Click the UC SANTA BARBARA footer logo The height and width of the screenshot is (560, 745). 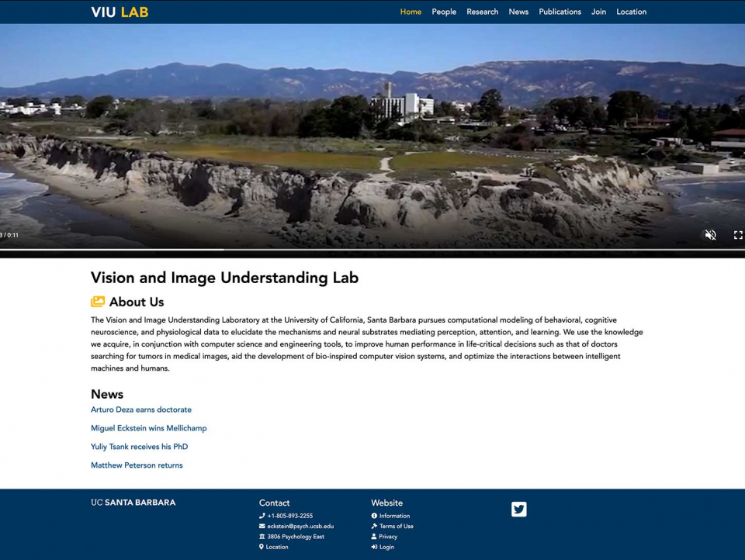pos(133,503)
